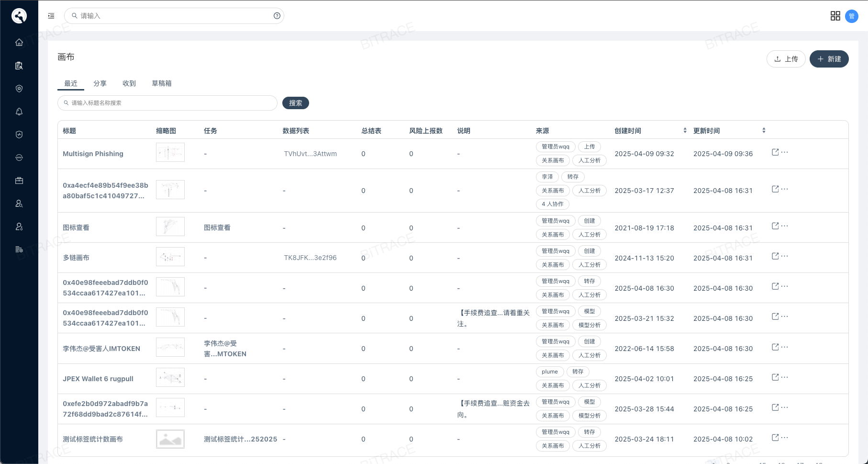Open more options for 测试标签统计数画布 row
This screenshot has width=868, height=464.
click(x=785, y=438)
